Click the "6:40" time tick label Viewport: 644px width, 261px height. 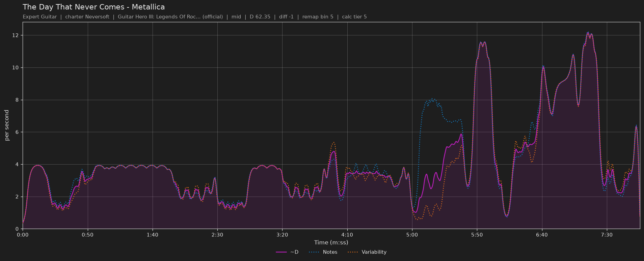(x=542, y=235)
